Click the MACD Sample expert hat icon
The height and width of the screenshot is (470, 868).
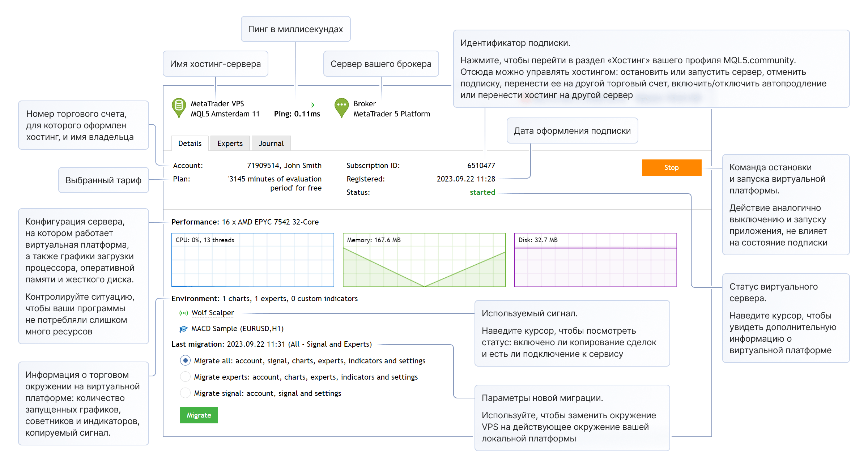pos(184,329)
